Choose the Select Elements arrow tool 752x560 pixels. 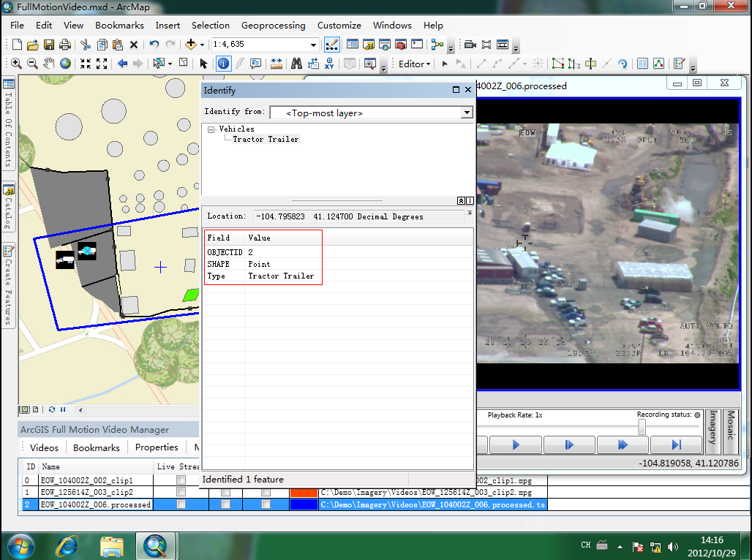point(203,64)
